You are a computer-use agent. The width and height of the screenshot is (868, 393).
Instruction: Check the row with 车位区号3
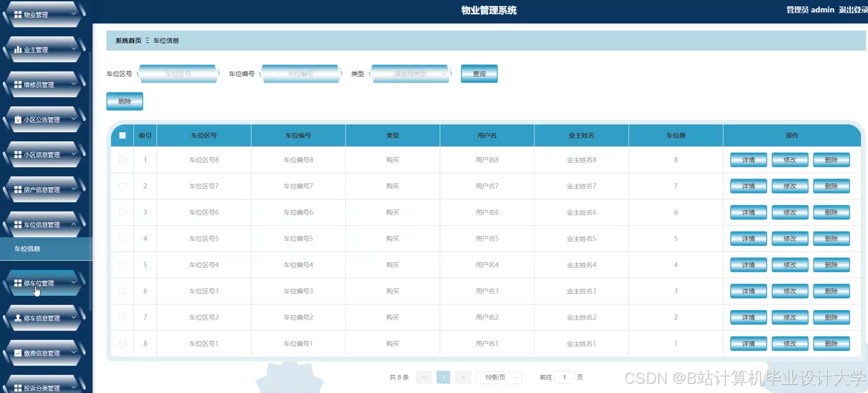pyautogui.click(x=123, y=291)
